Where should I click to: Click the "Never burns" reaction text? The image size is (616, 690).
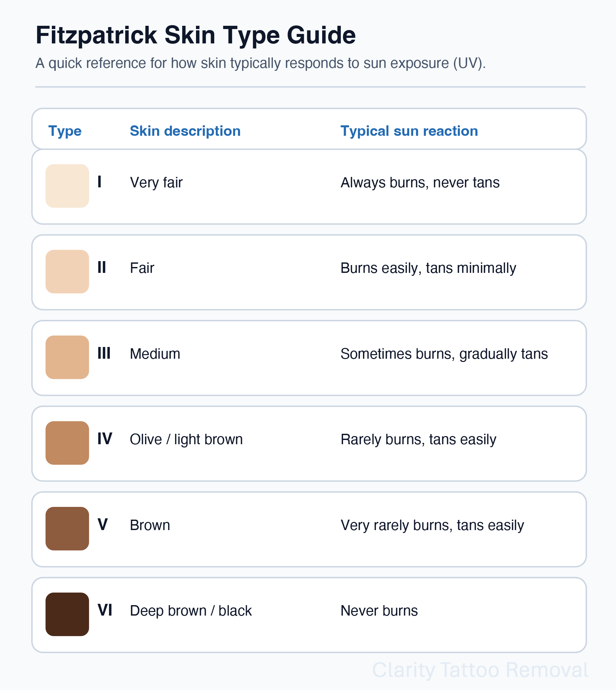pyautogui.click(x=379, y=611)
